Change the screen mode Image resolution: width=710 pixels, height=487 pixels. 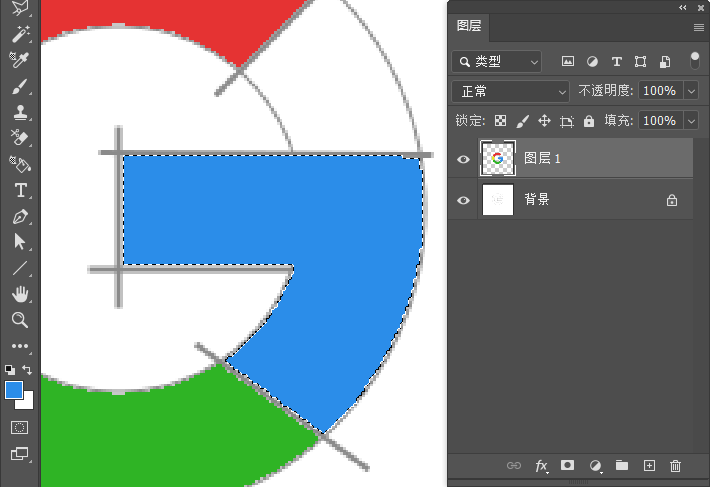(19, 454)
